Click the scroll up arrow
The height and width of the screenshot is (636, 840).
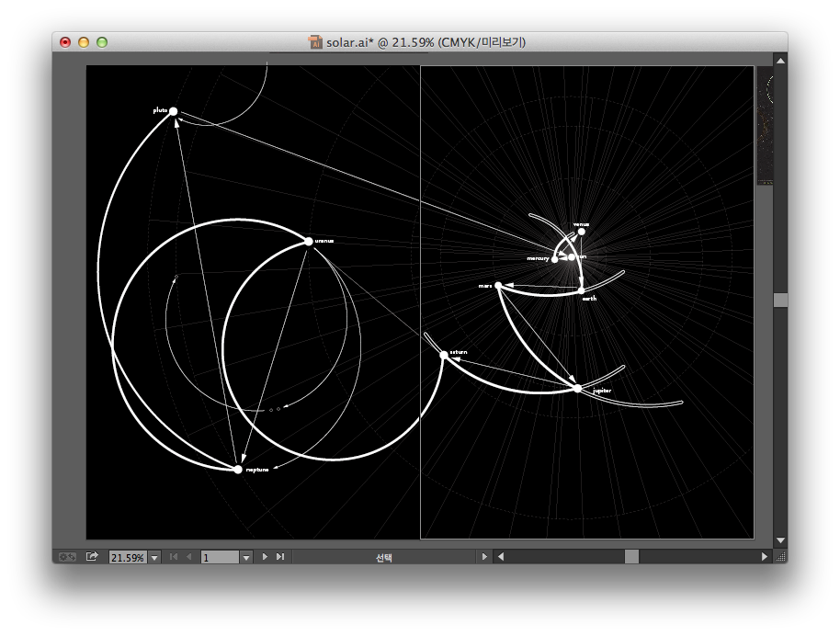tap(780, 61)
